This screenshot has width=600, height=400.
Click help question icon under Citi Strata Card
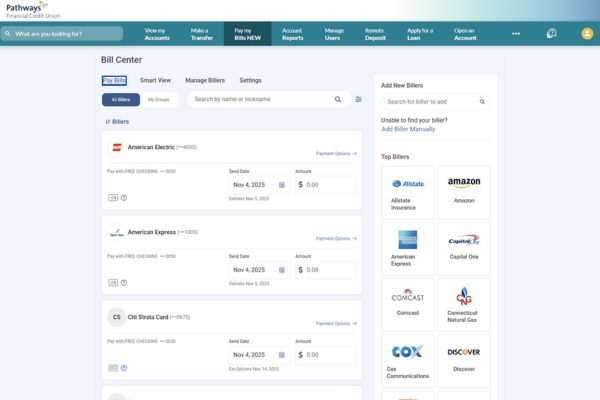click(124, 368)
